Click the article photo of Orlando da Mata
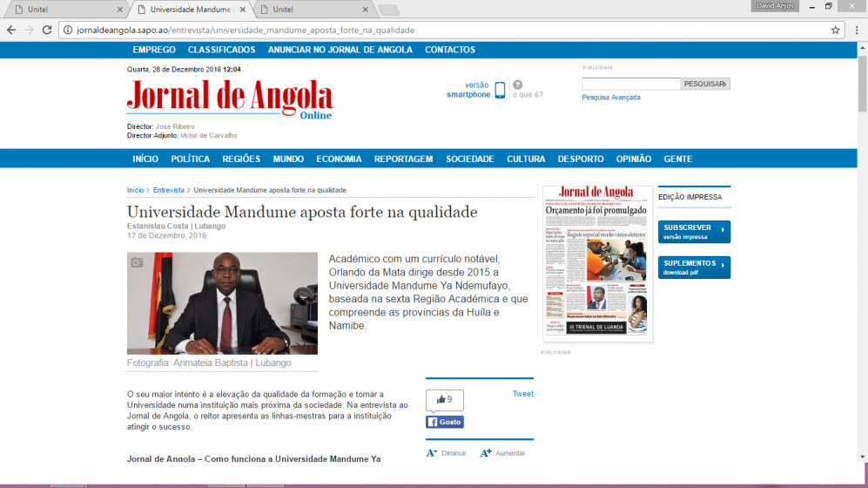This screenshot has height=488, width=868. (x=223, y=303)
